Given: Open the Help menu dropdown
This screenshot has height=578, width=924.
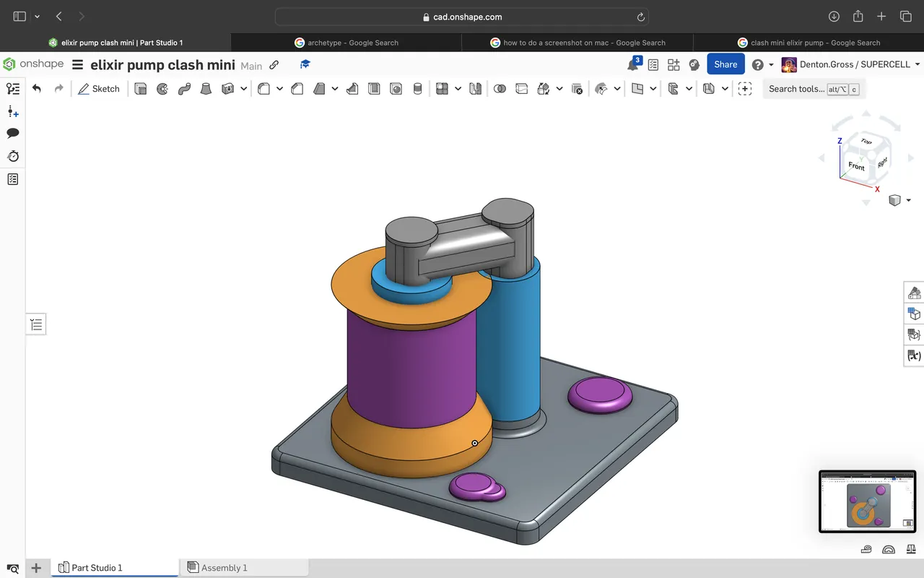Looking at the screenshot, I should pos(762,64).
